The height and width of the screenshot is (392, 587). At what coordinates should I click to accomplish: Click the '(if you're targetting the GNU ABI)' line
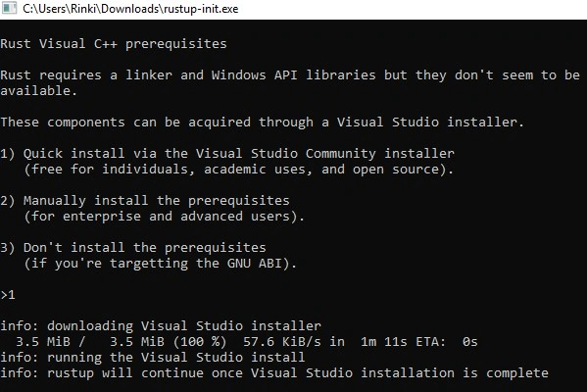click(161, 264)
